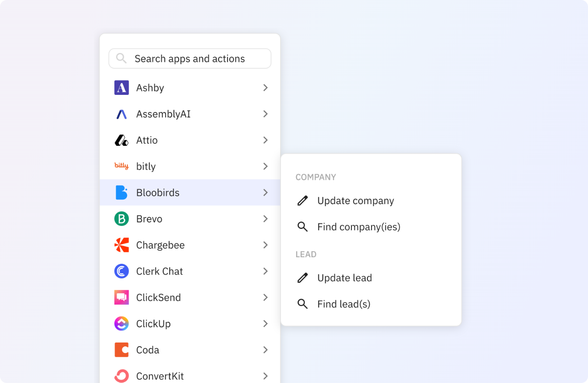Screen dimensions: 588x383
Task: Expand the AssemblyAI row chevron
Action: click(265, 114)
